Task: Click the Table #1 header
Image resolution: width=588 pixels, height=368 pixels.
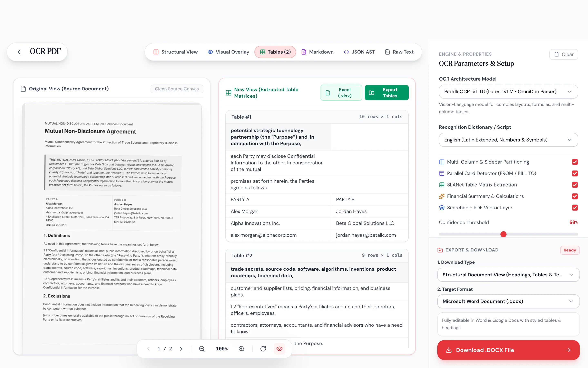Action: click(317, 117)
